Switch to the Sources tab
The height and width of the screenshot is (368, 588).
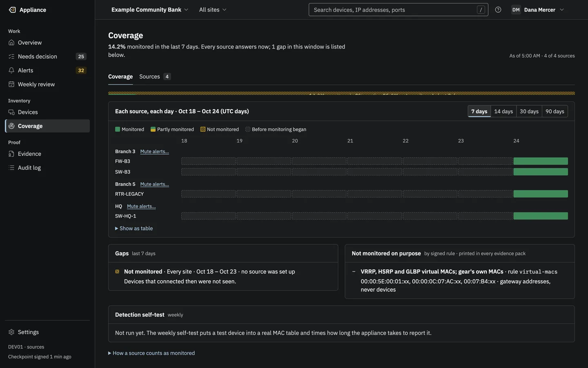pyautogui.click(x=155, y=76)
